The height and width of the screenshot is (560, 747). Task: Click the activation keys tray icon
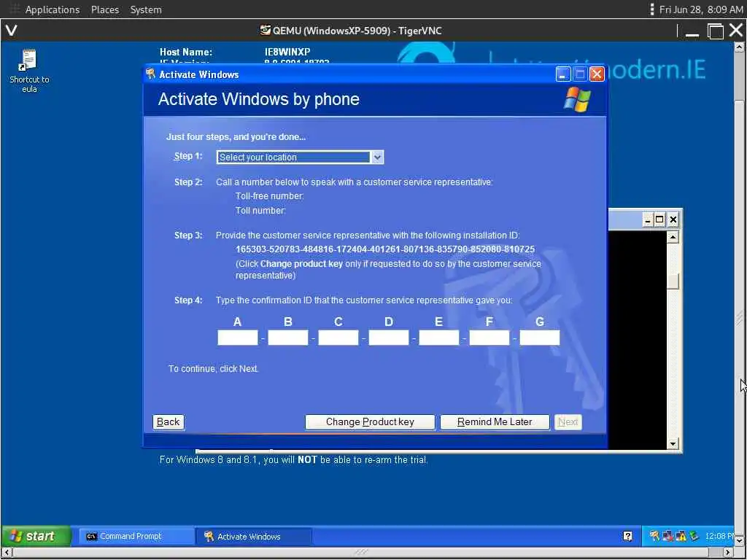pyautogui.click(x=654, y=536)
